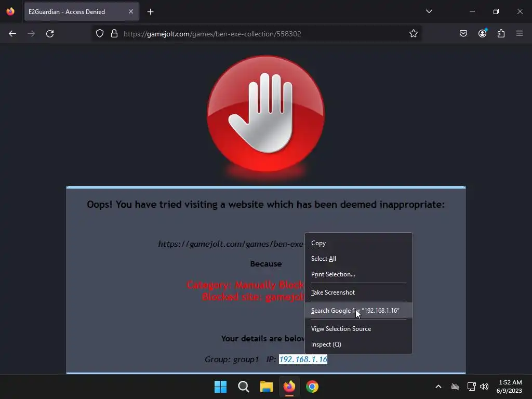Bookmark this page with the star icon
The height and width of the screenshot is (399, 532).
(x=413, y=34)
